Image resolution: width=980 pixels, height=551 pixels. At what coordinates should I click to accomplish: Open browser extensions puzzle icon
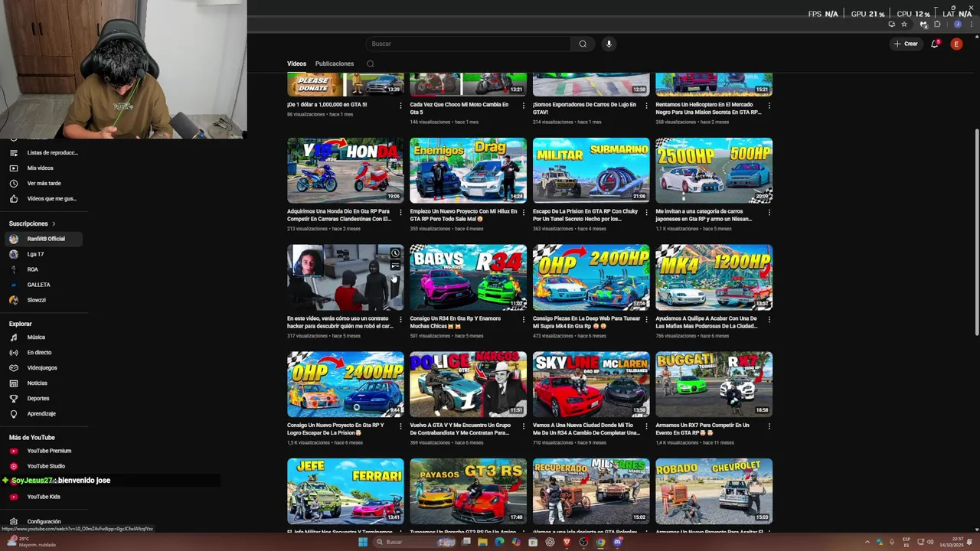937,24
